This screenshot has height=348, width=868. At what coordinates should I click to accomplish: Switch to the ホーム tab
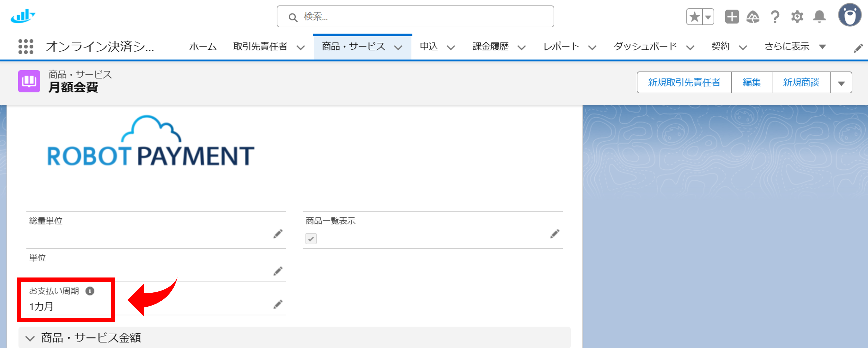203,46
